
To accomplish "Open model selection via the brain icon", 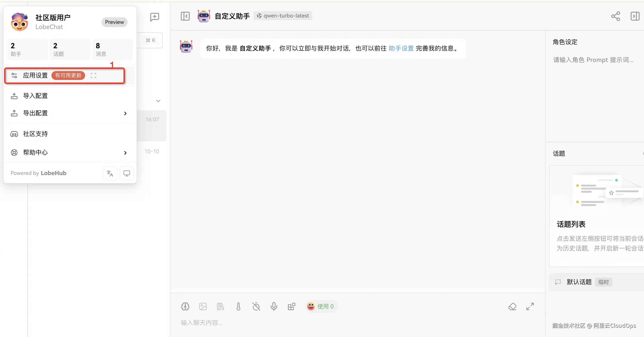I will click(x=185, y=306).
